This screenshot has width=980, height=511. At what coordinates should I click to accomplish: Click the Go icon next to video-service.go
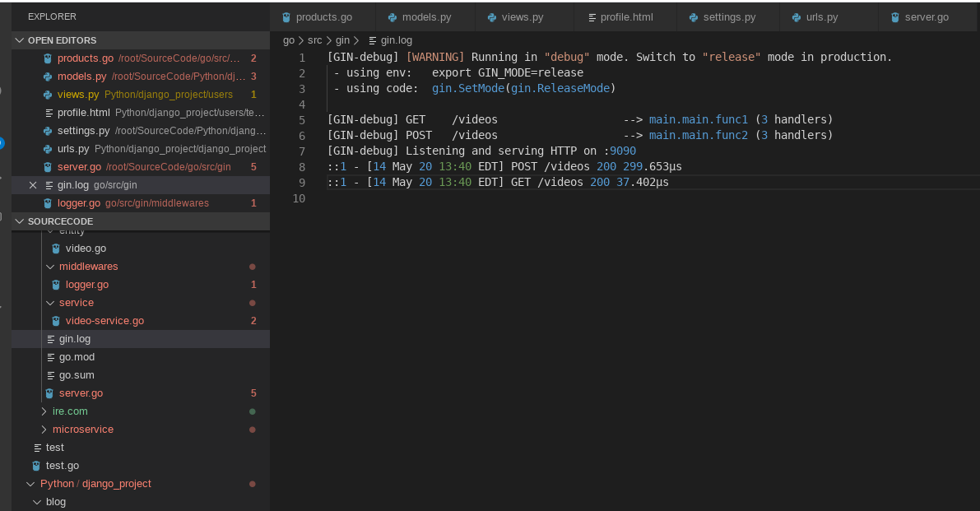(56, 321)
